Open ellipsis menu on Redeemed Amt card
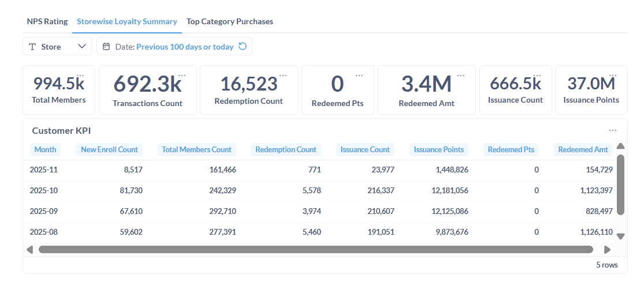The height and width of the screenshot is (282, 644). (x=461, y=75)
